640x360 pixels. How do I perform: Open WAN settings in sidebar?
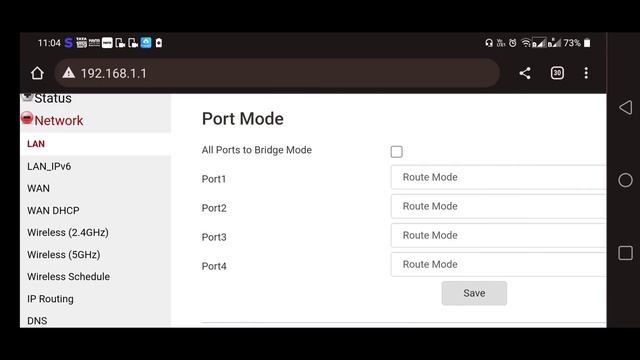(38, 189)
